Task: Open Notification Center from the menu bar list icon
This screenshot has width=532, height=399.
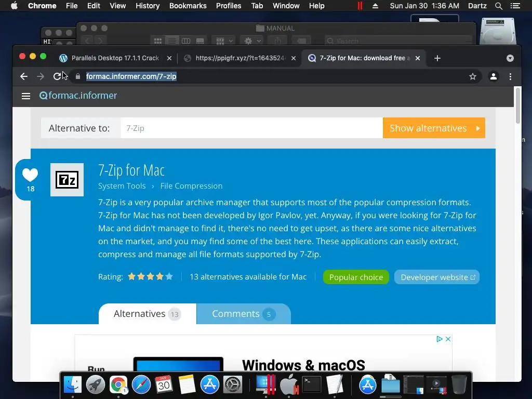Action: [x=515, y=6]
